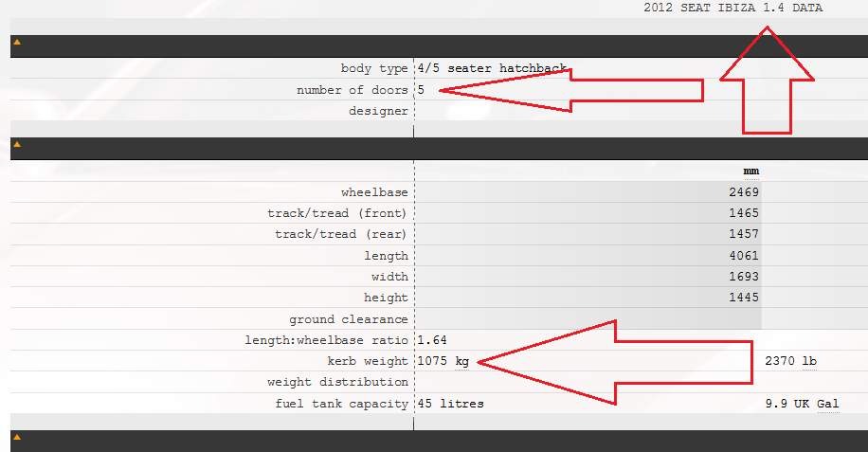Collapse the dimensions section via the second orange triangle
This screenshot has width=868, height=452.
17,144
